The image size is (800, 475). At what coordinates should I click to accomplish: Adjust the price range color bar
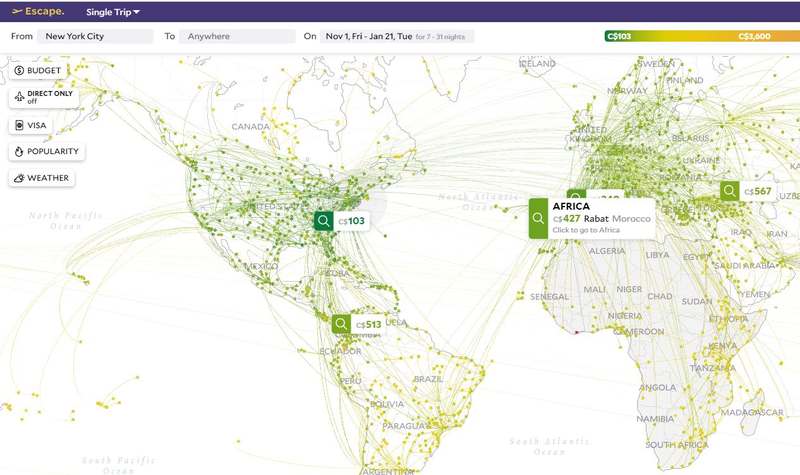click(x=702, y=36)
